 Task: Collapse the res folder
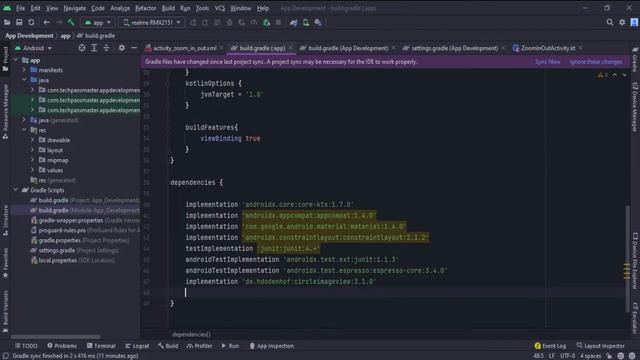coord(24,130)
